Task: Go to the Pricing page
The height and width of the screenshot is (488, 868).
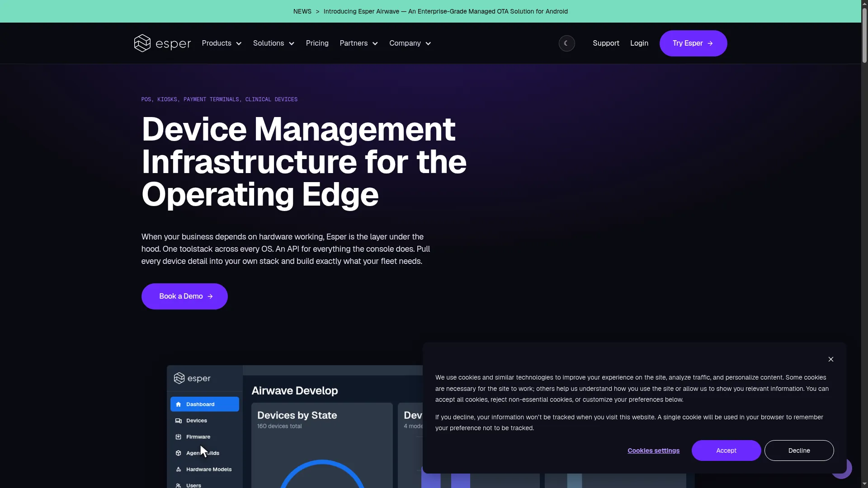Action: 317,43
